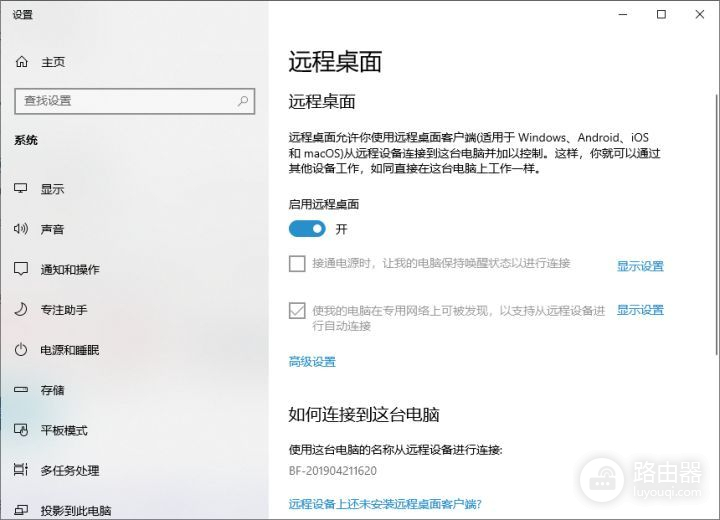Image resolution: width=720 pixels, height=520 pixels.
Task: Click the vertical scrollbar on the right
Action: click(x=715, y=220)
